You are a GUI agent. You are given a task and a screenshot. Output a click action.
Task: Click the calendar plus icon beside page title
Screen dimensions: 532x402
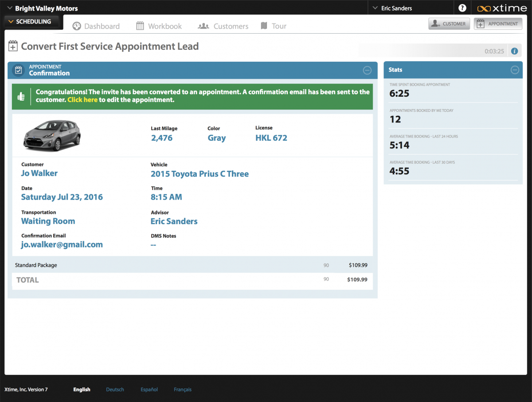click(x=13, y=46)
